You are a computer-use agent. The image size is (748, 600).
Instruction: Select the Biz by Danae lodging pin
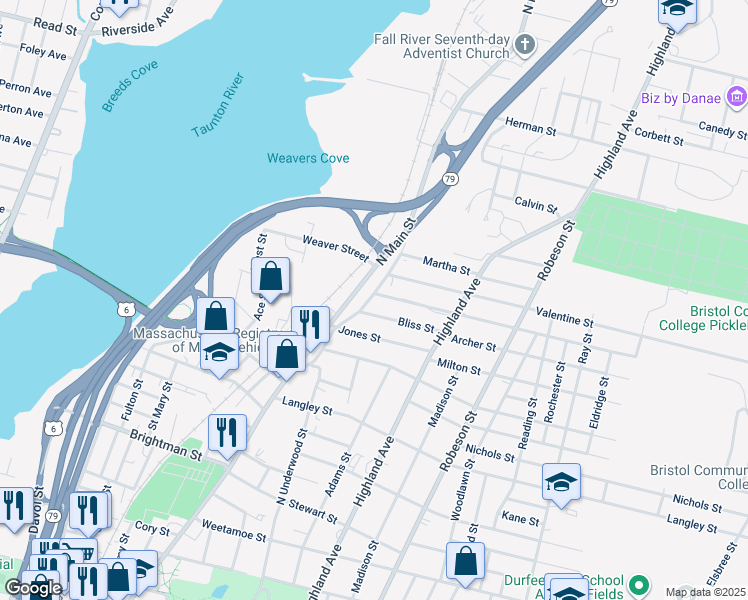[x=737, y=97]
